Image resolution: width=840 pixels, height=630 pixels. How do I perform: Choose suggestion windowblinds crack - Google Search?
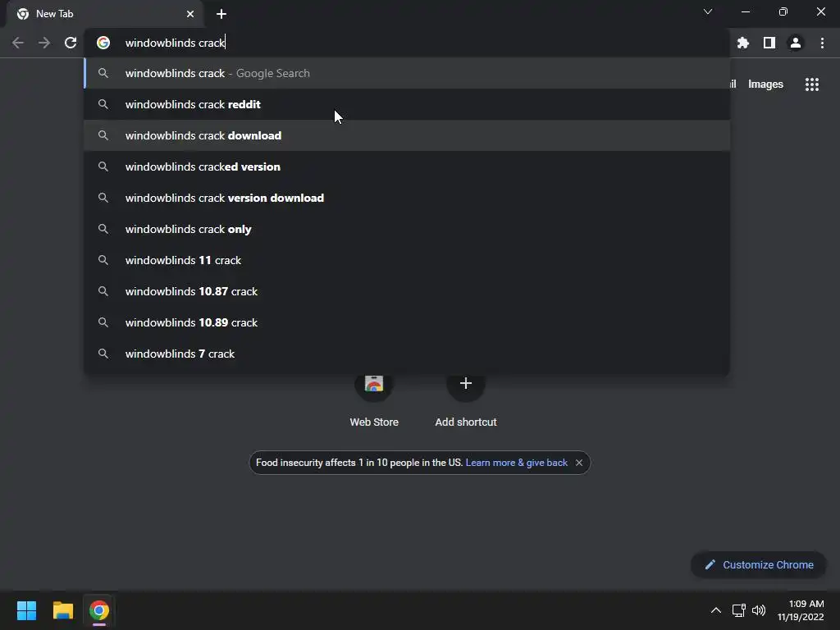407,73
